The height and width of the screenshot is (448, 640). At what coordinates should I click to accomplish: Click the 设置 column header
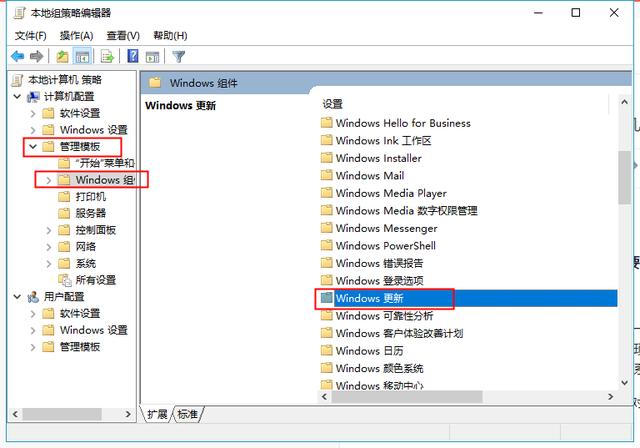(332, 104)
